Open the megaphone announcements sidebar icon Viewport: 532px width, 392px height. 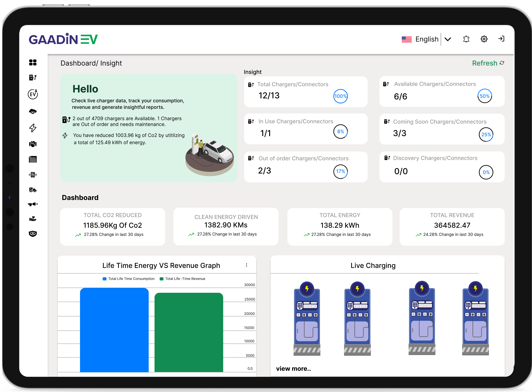click(33, 204)
